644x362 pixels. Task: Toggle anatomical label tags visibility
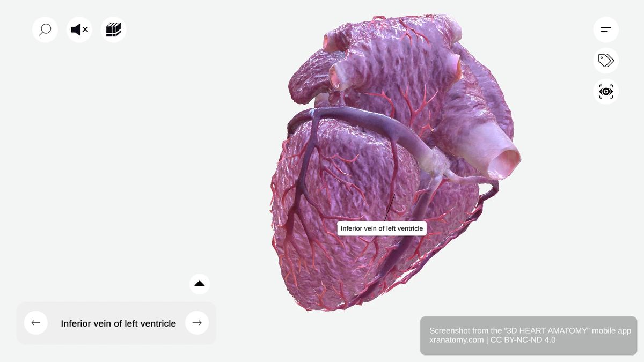[x=606, y=61]
